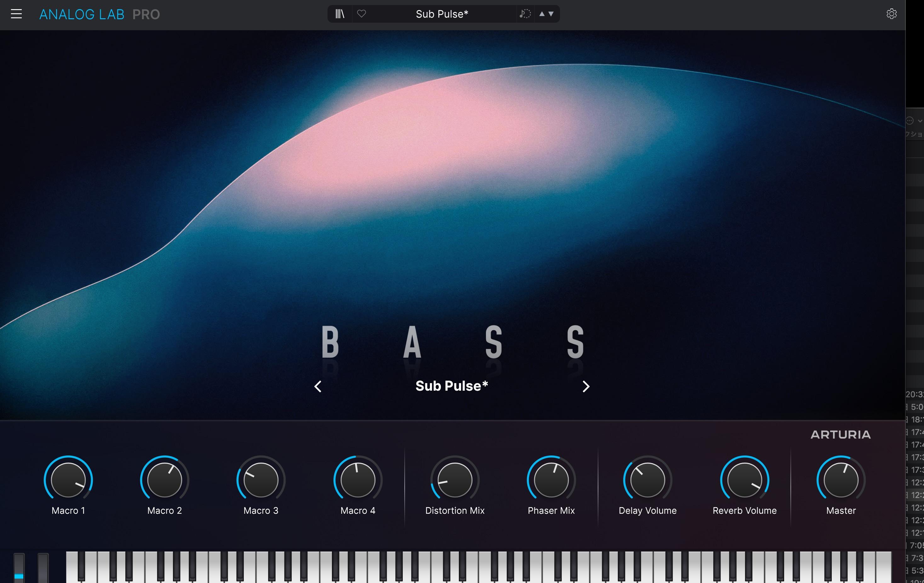The height and width of the screenshot is (583, 924).
Task: Favorite the preset with the heart icon
Action: 362,14
